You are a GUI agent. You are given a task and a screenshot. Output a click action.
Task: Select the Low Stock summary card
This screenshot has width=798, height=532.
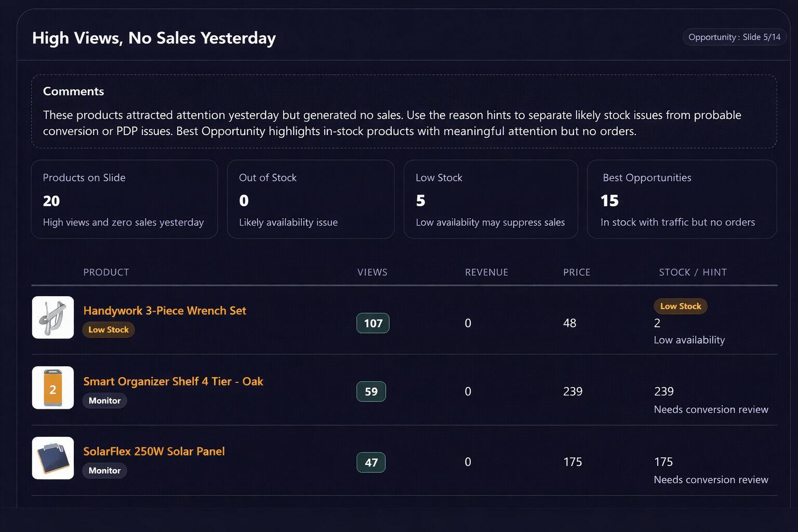pos(490,199)
